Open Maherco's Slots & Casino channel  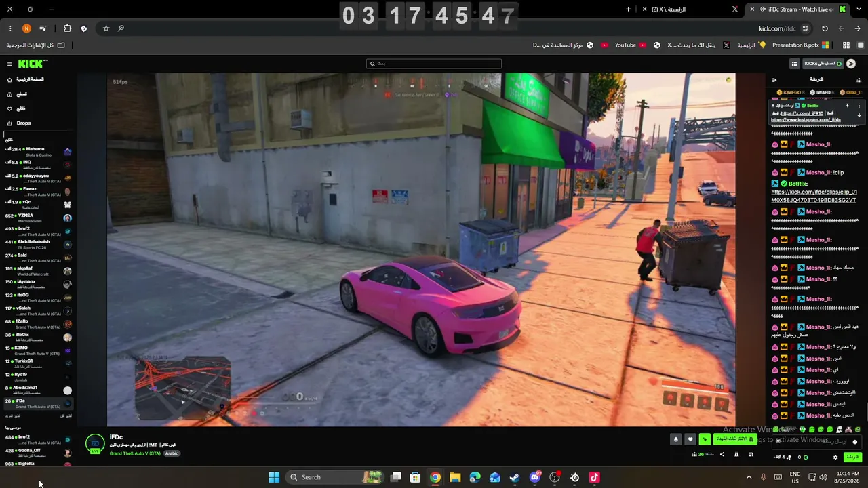click(x=38, y=152)
